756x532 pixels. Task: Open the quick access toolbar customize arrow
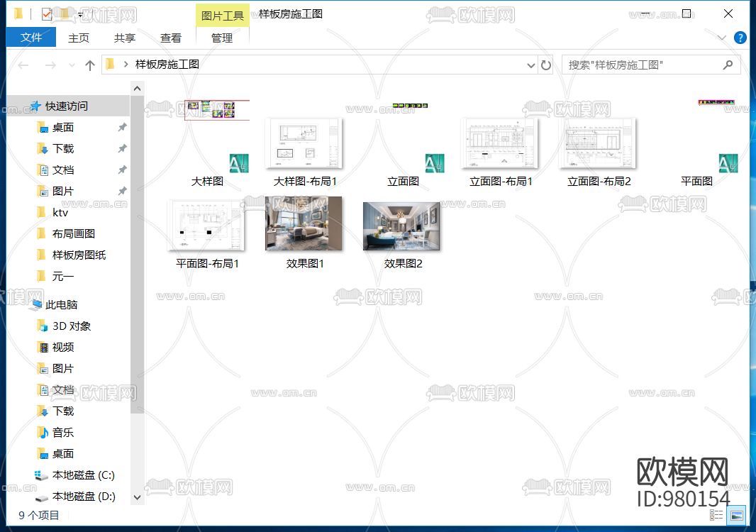pos(80,13)
